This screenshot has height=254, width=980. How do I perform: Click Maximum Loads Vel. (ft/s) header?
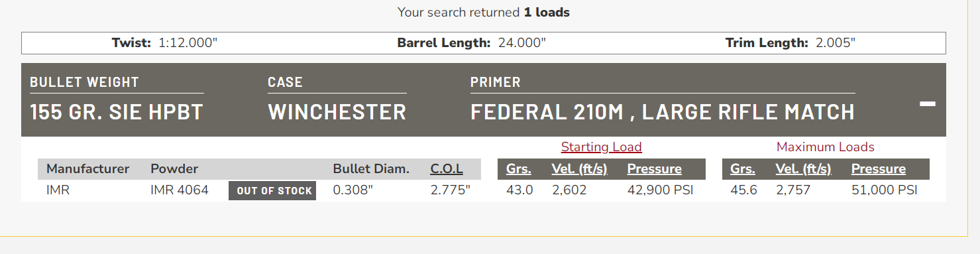[x=803, y=169]
